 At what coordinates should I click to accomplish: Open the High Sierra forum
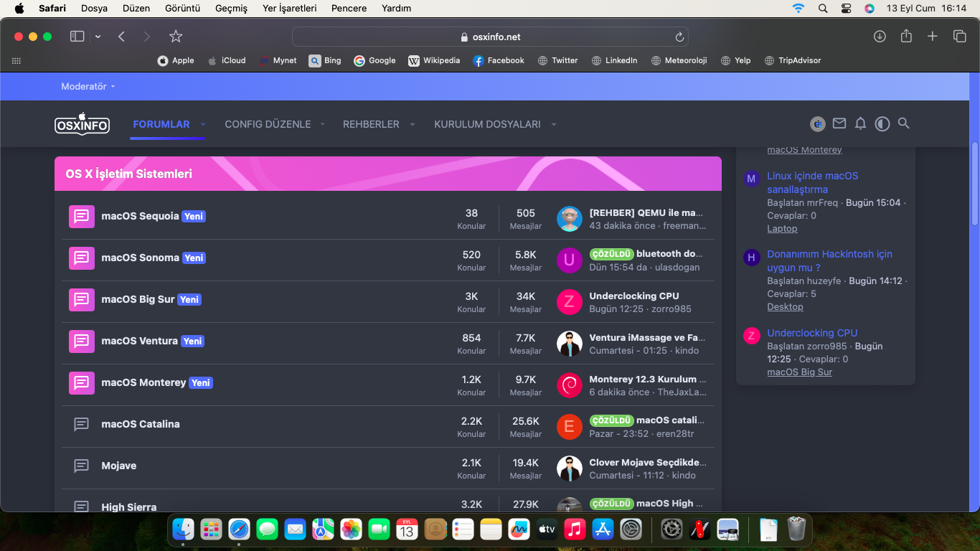(129, 507)
